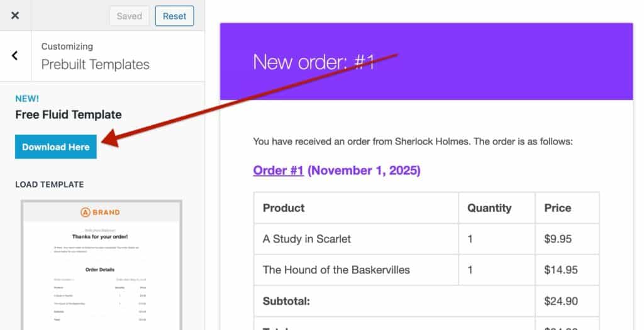
Task: Click the orange Brand logo icon in the template
Action: (86, 212)
